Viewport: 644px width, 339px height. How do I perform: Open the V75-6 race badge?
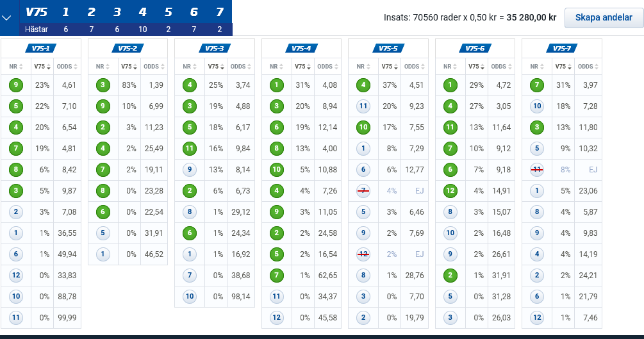pyautogui.click(x=475, y=49)
